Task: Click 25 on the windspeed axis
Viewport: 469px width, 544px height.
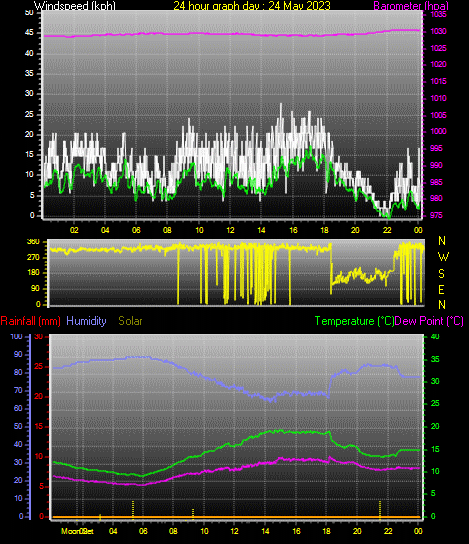Action: 29,114
